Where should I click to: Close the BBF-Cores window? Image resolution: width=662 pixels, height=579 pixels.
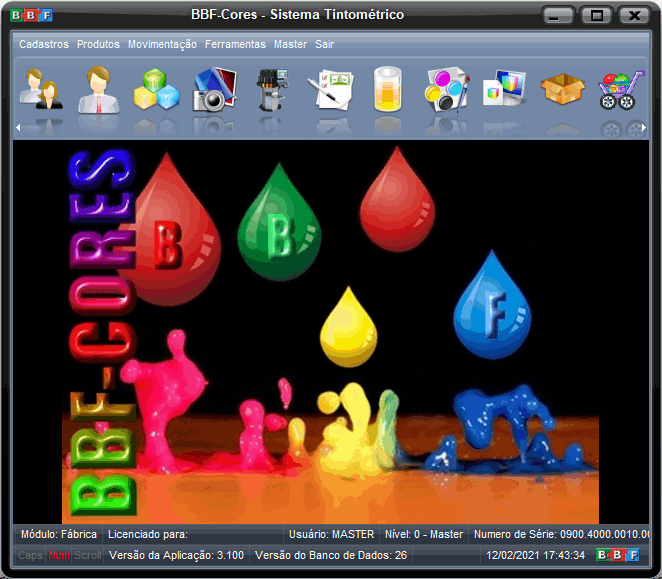[634, 16]
